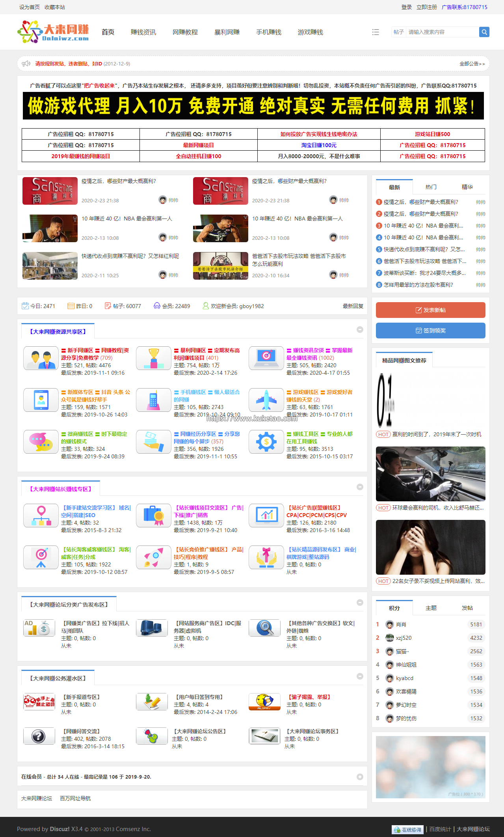Screen dimensions: 504x837
Task: Open welcome new member gboy1982 link
Action: tap(251, 306)
